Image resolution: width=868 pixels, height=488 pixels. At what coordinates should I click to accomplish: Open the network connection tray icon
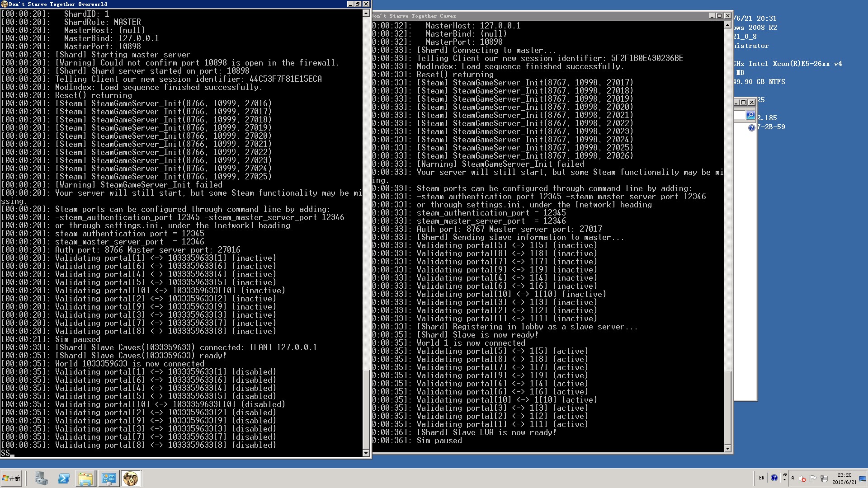(x=824, y=479)
